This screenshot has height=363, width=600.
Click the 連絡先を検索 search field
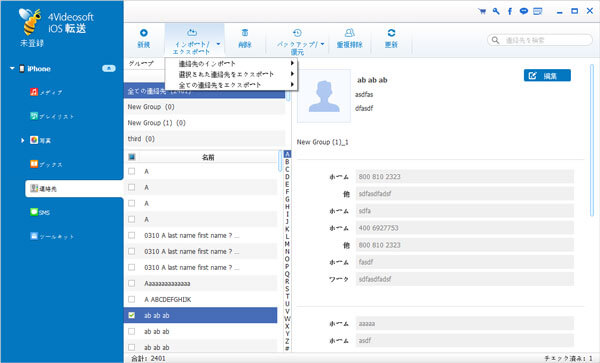(x=540, y=40)
